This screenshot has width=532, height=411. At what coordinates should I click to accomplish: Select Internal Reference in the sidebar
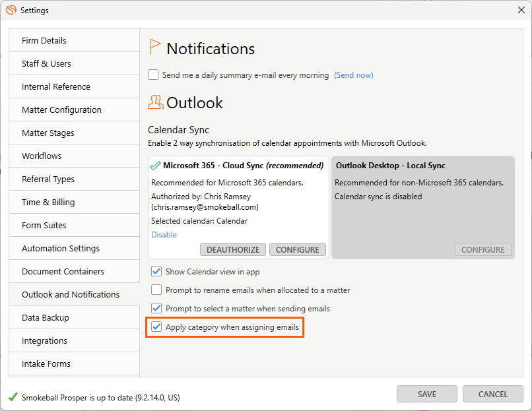coord(75,86)
